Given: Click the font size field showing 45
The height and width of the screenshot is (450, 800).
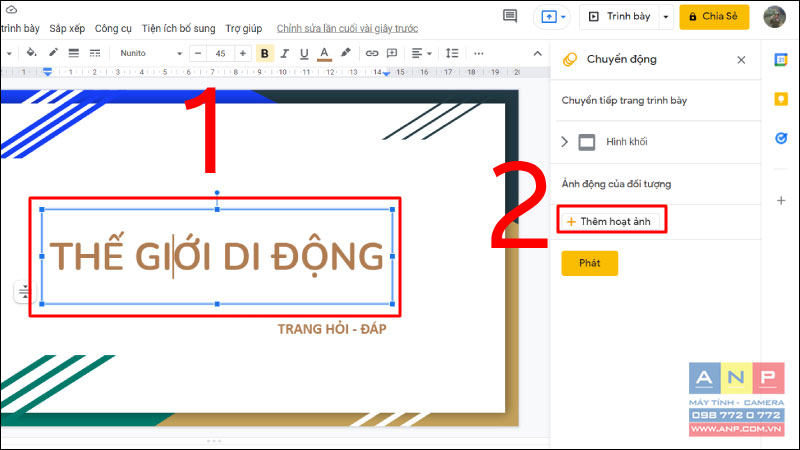Looking at the screenshot, I should tap(220, 53).
